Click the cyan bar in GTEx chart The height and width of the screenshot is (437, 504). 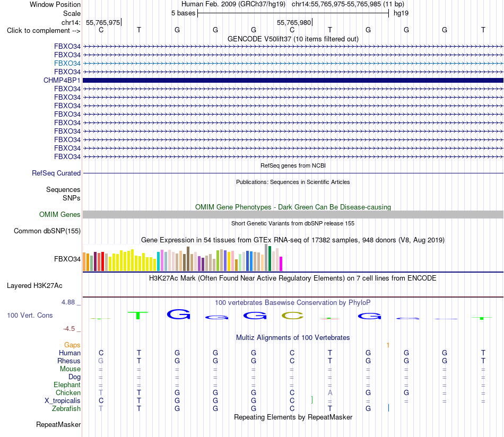tap(159, 261)
